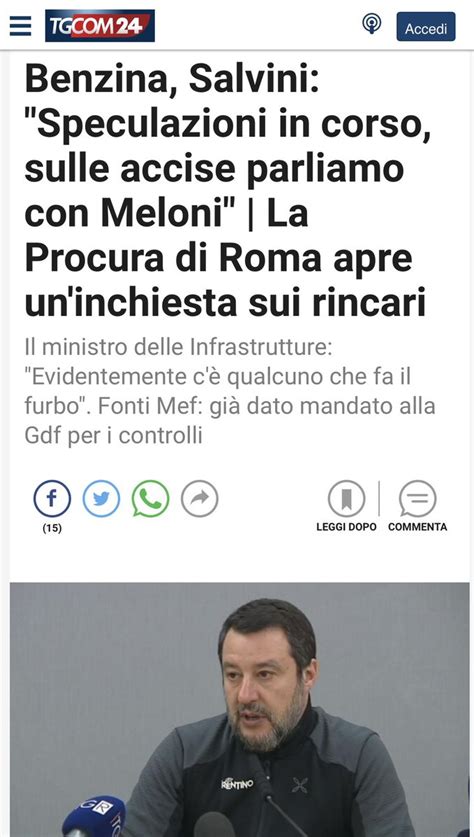Viewport: 474px width, 837px height.
Task: Open the hamburger navigation menu
Action: [20, 25]
